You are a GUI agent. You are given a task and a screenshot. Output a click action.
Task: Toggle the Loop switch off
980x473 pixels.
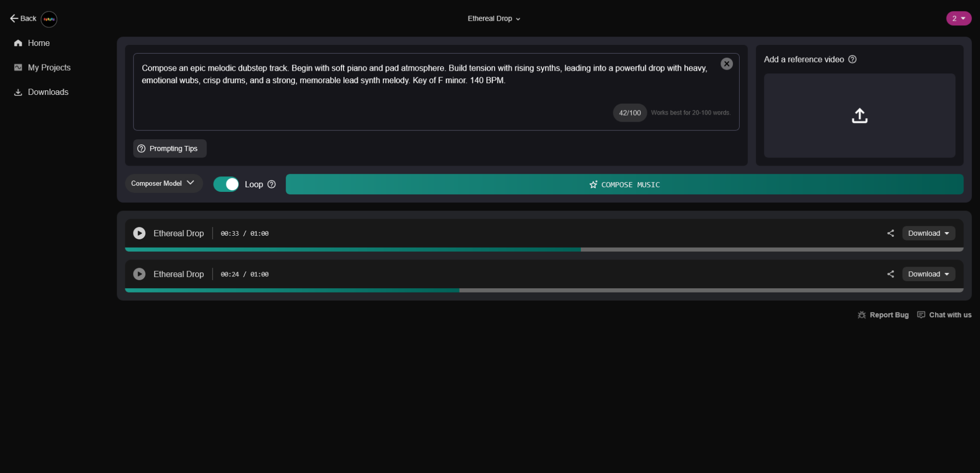[226, 184]
